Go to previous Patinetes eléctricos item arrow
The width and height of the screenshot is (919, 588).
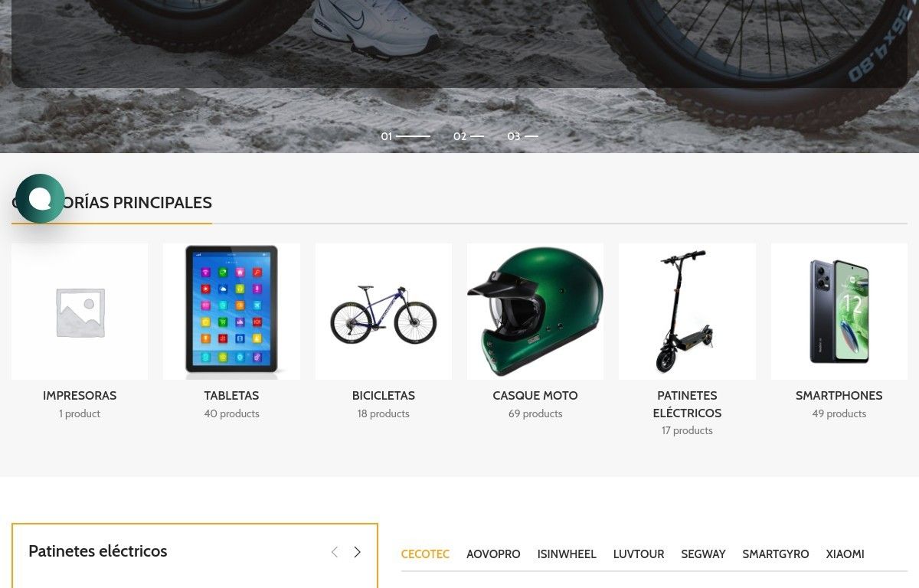coord(335,552)
